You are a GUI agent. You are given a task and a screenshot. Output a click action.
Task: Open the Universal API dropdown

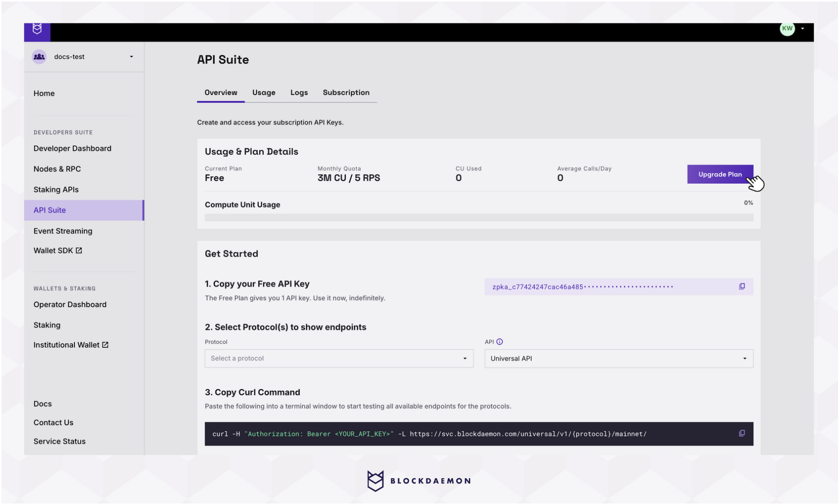619,358
